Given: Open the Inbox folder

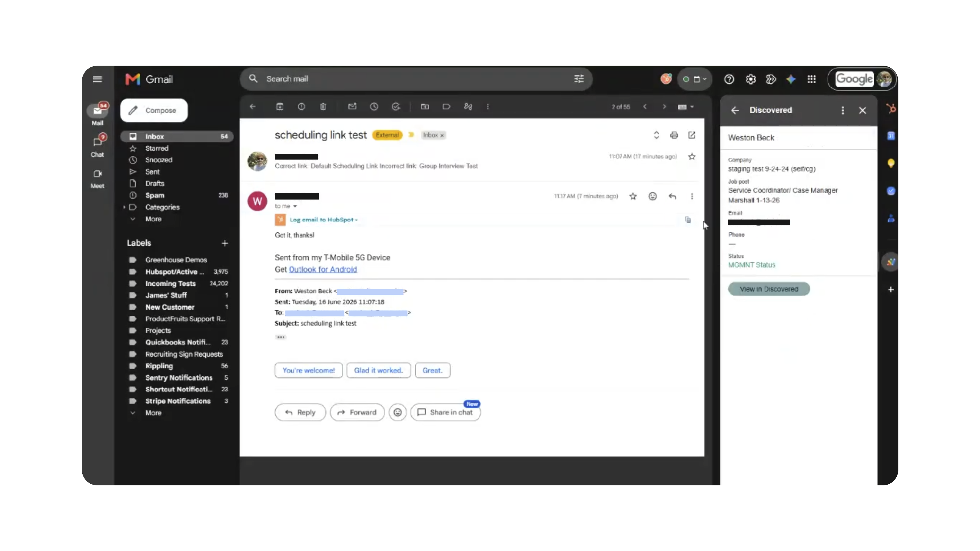Looking at the screenshot, I should 177,136.
